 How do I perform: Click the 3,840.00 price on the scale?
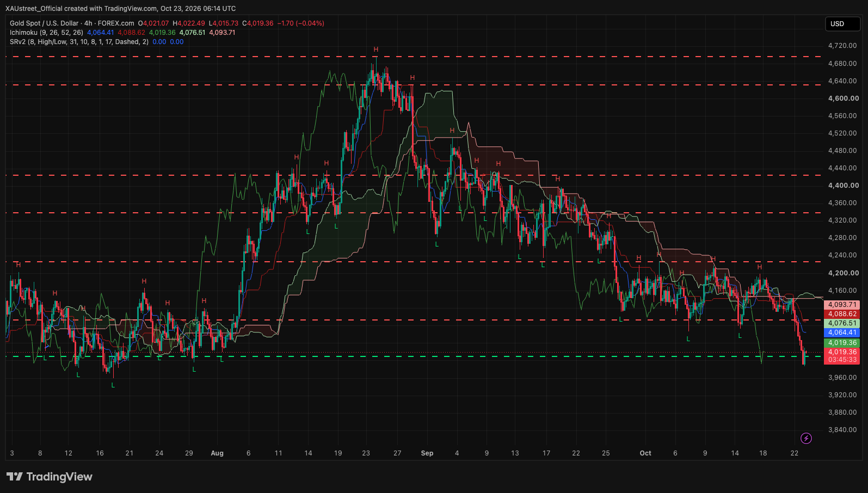point(842,430)
